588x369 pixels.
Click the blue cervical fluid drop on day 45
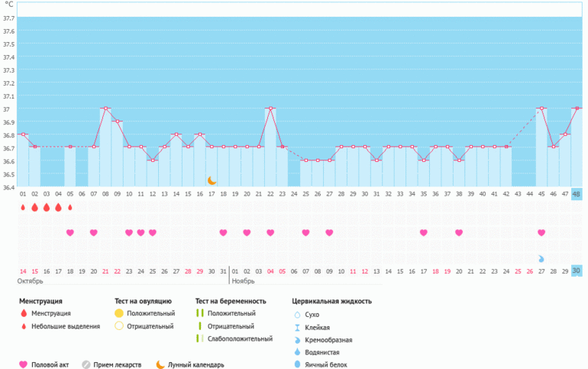point(541,259)
